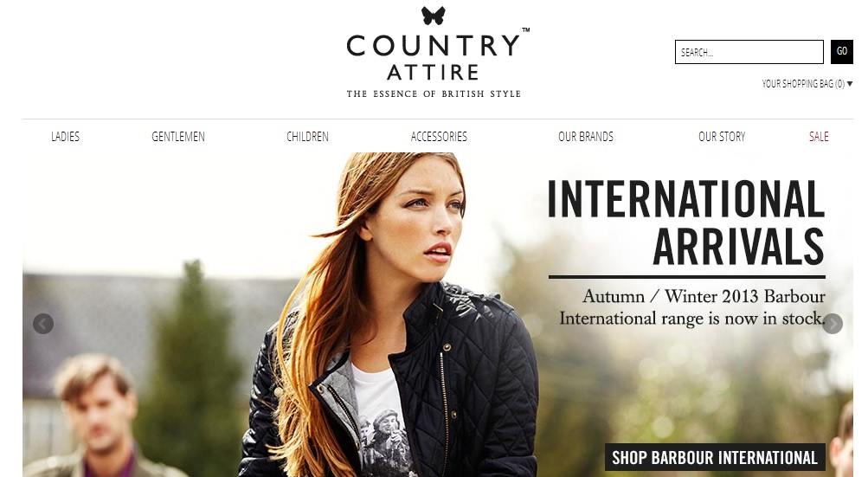
Task: Advance to next carousel slide arrow
Action: (x=833, y=324)
